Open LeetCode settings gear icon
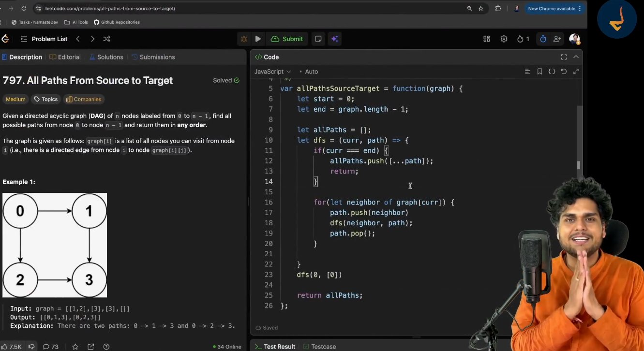Image resolution: width=644 pixels, height=351 pixels. click(504, 39)
